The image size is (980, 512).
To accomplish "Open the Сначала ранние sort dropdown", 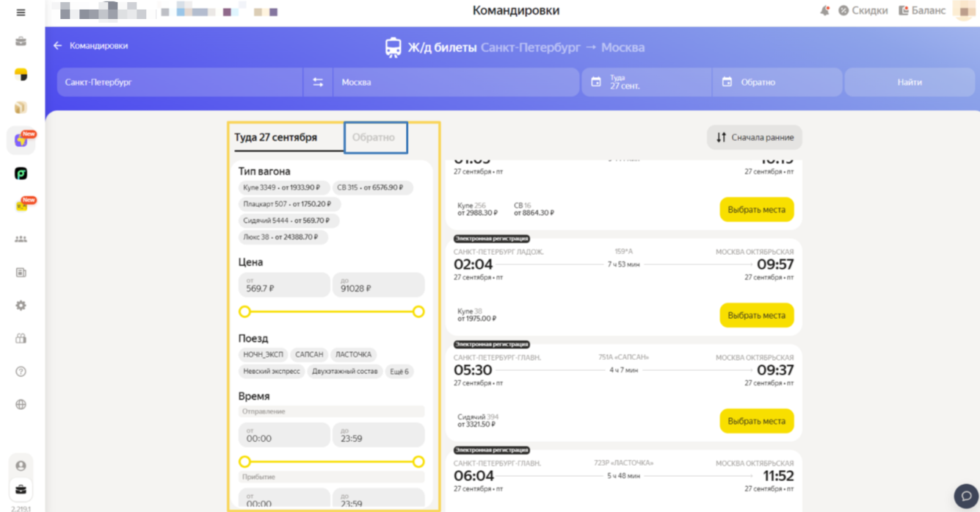I will [x=755, y=137].
